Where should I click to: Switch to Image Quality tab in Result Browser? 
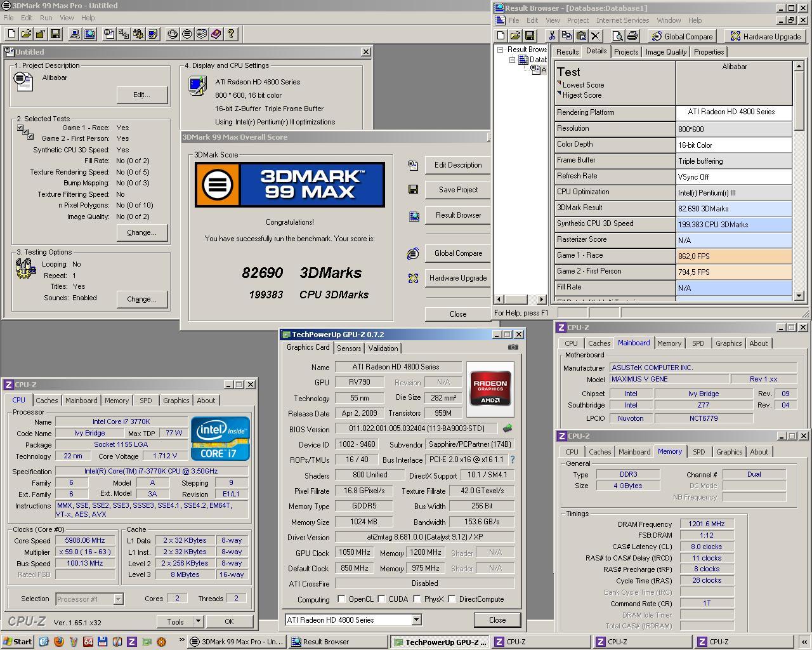666,52
